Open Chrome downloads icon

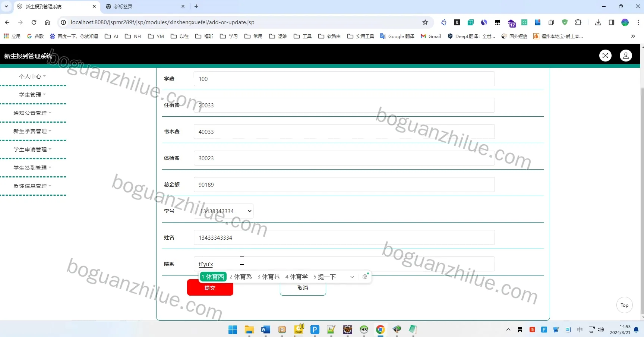(598, 22)
